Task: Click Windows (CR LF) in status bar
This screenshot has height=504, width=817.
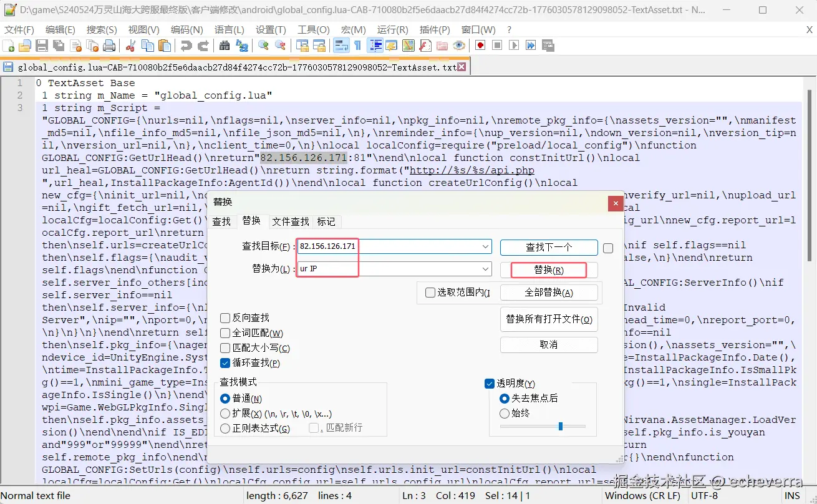Action: click(643, 496)
